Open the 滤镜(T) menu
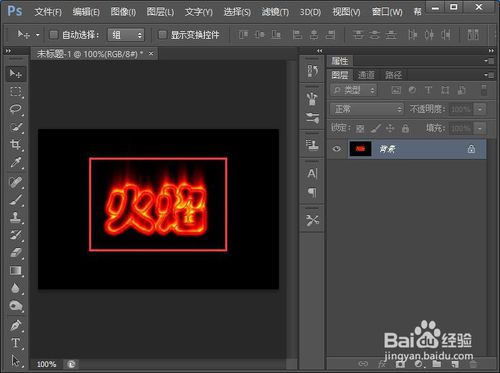500x373 pixels. [275, 12]
